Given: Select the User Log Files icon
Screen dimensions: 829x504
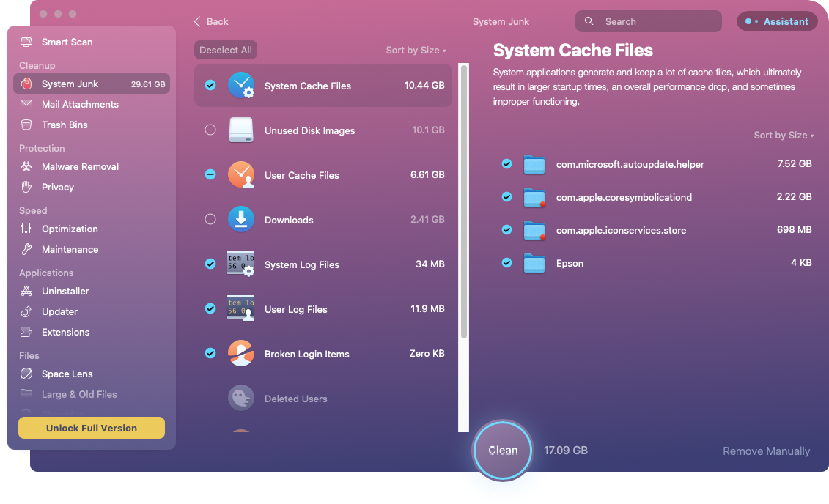Looking at the screenshot, I should pyautogui.click(x=241, y=308).
